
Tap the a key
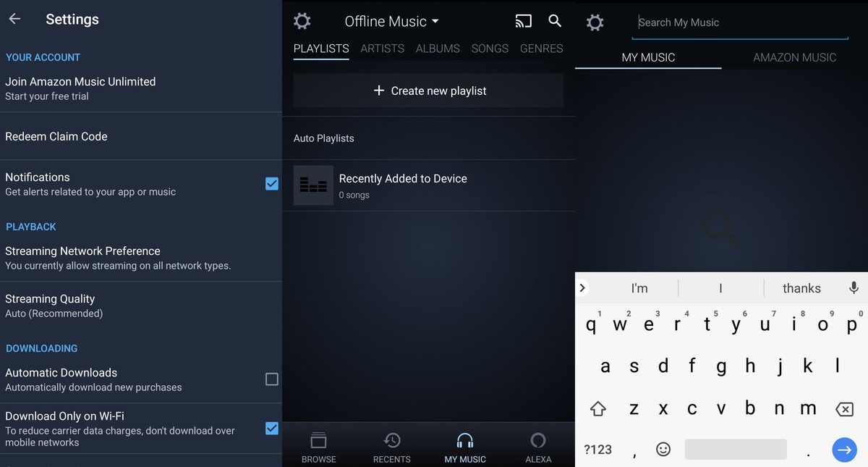coord(605,367)
